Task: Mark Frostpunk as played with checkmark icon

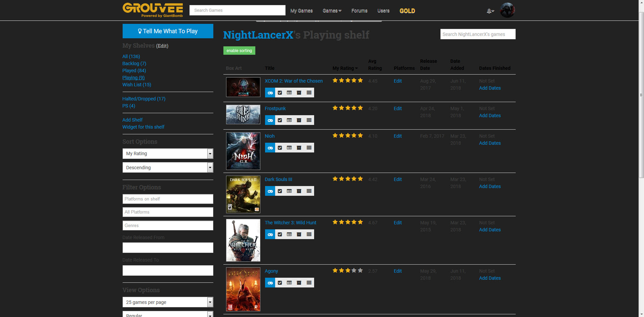Action: pos(280,120)
